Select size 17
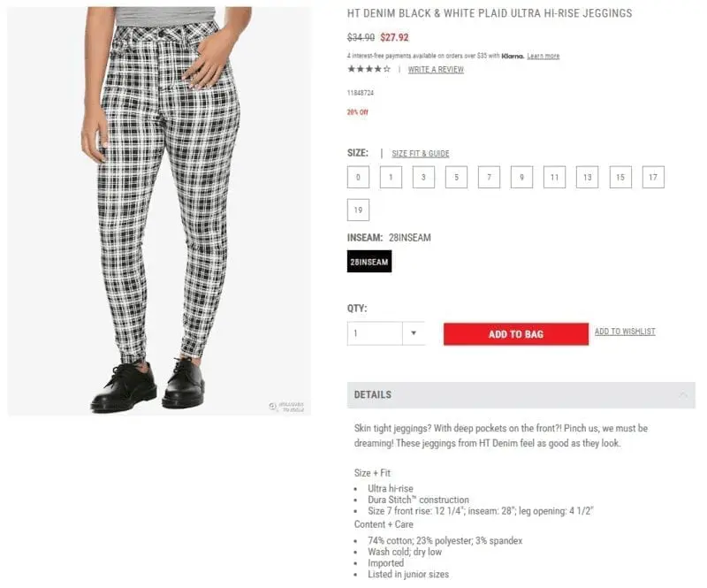This screenshot has width=707, height=588. coord(653,177)
